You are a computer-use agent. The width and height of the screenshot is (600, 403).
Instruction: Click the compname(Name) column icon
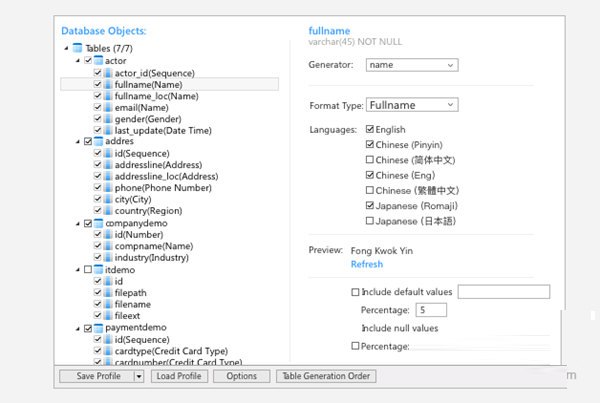coord(108,246)
